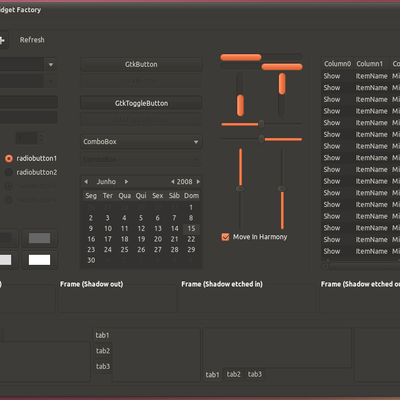Click the left vertical scale slider handle
The height and width of the screenshot is (400, 400).
coord(240,189)
